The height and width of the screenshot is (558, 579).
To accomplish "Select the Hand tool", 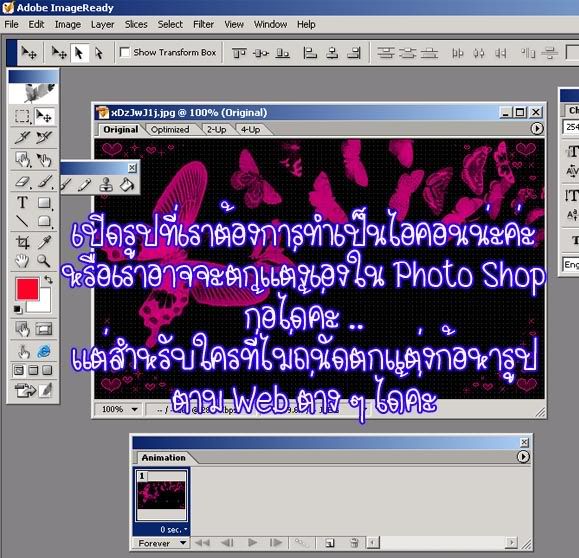I will tap(22, 261).
